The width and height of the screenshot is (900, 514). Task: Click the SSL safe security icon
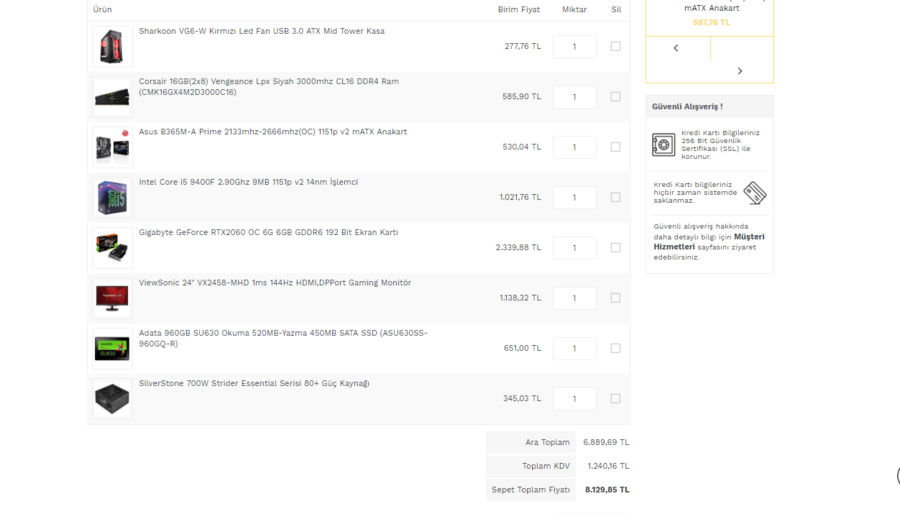point(664,144)
